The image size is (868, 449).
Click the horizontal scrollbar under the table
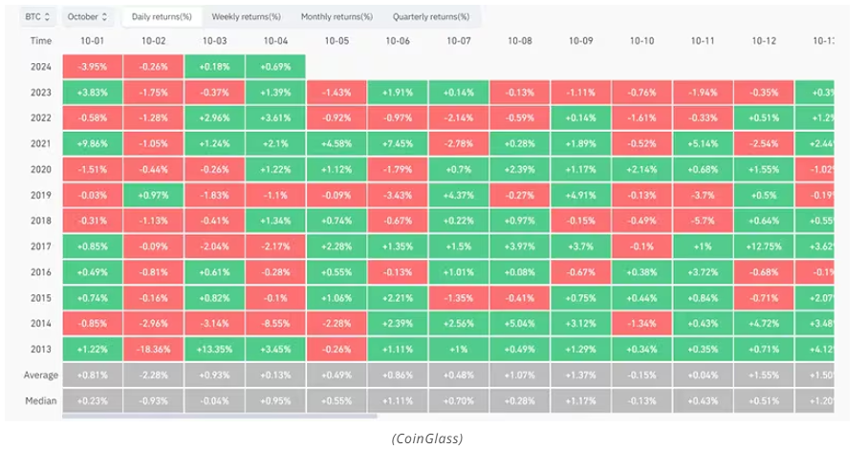point(220,416)
